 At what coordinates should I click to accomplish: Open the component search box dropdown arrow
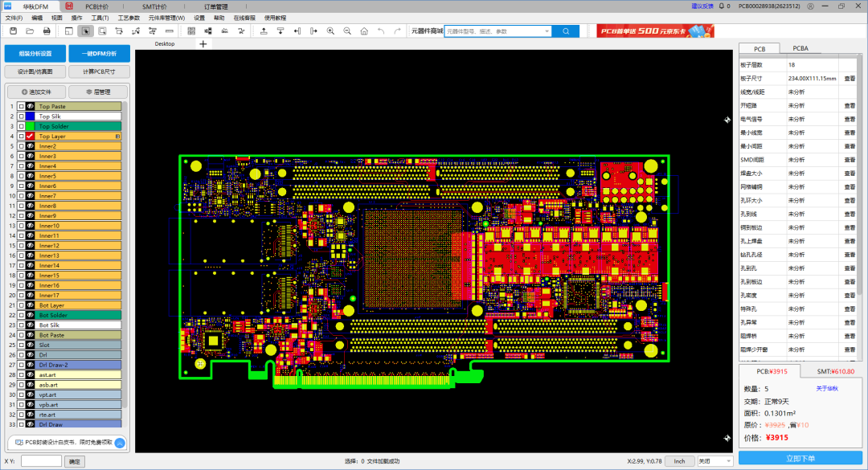pos(547,31)
